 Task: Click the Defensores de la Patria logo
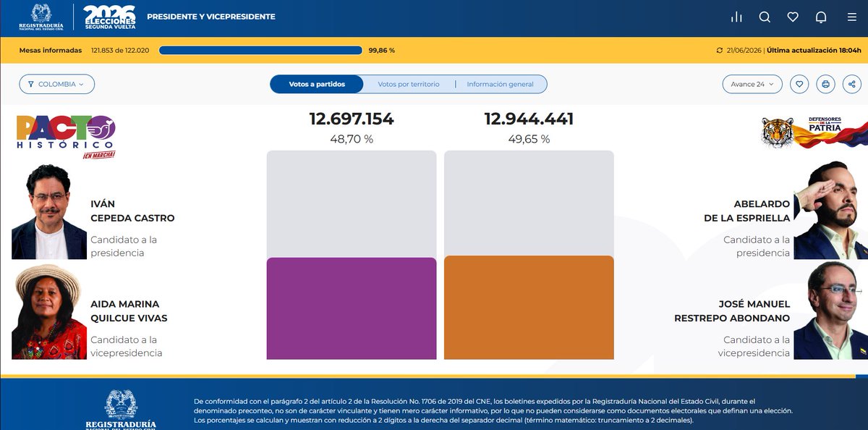point(814,132)
